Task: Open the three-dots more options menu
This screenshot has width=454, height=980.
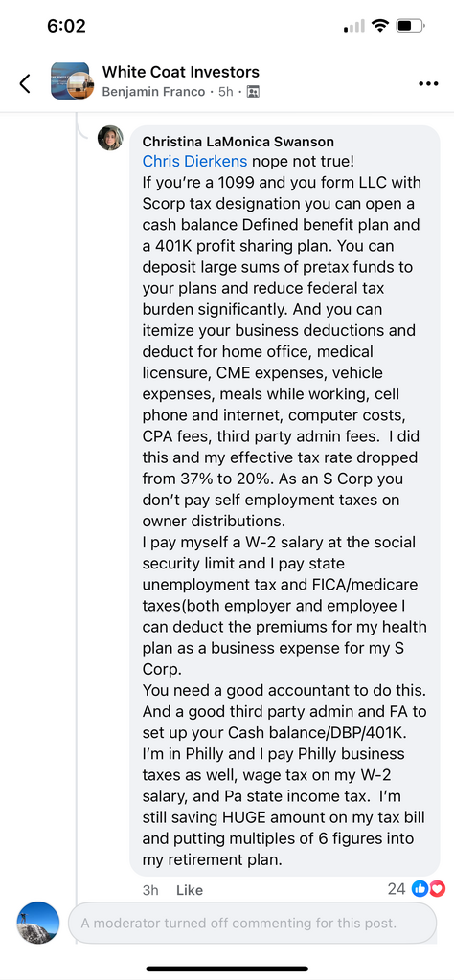Action: coord(428,84)
